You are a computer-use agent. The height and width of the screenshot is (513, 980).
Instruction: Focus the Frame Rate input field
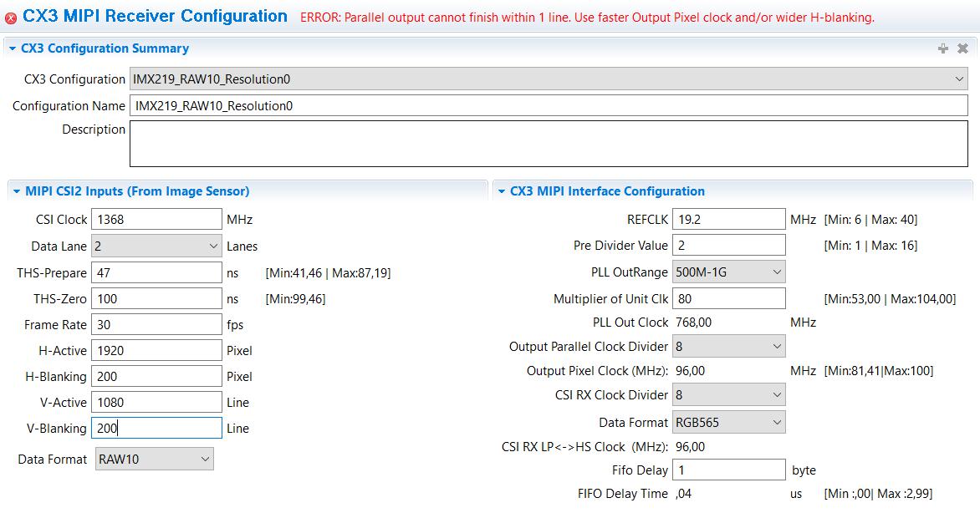pyautogui.click(x=156, y=324)
